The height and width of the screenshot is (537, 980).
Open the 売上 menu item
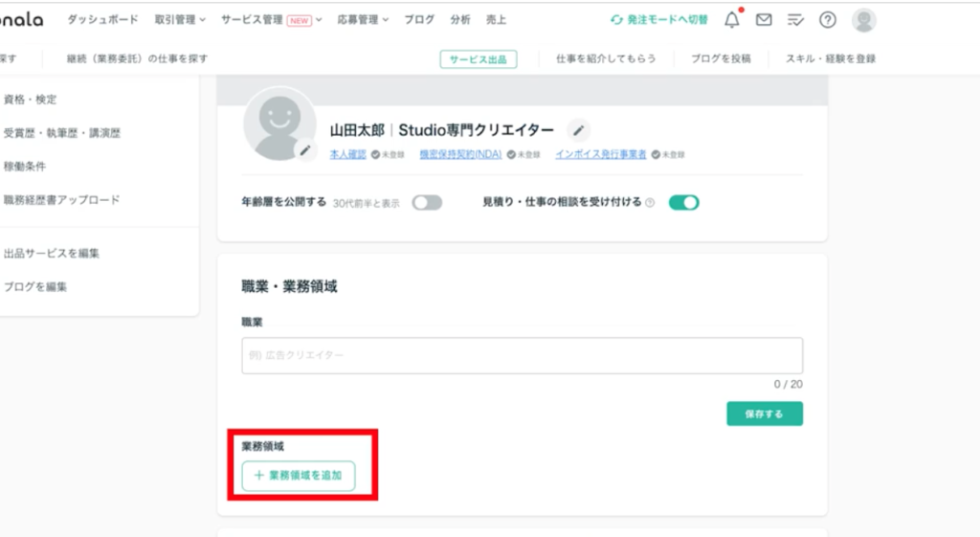(x=496, y=20)
